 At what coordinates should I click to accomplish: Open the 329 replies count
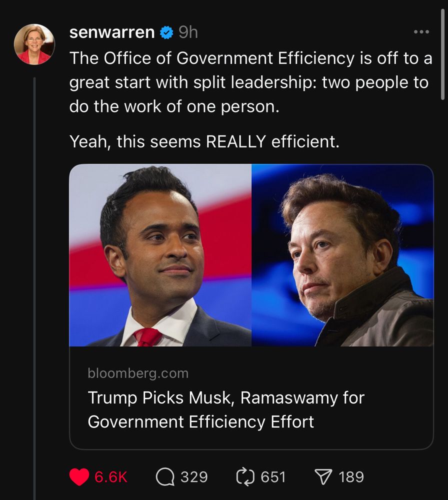pyautogui.click(x=194, y=477)
